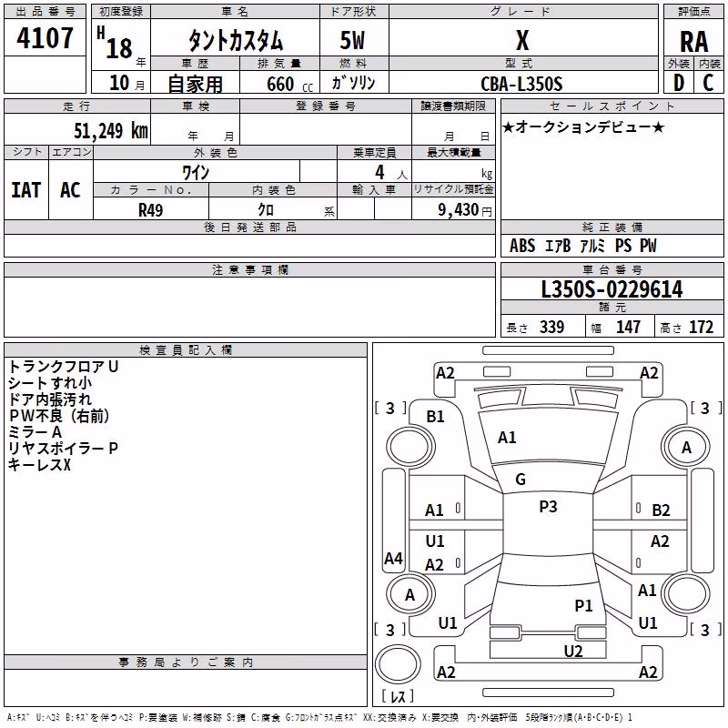
Task: Click the air conditioner value AC
Action: pyautogui.click(x=70, y=190)
